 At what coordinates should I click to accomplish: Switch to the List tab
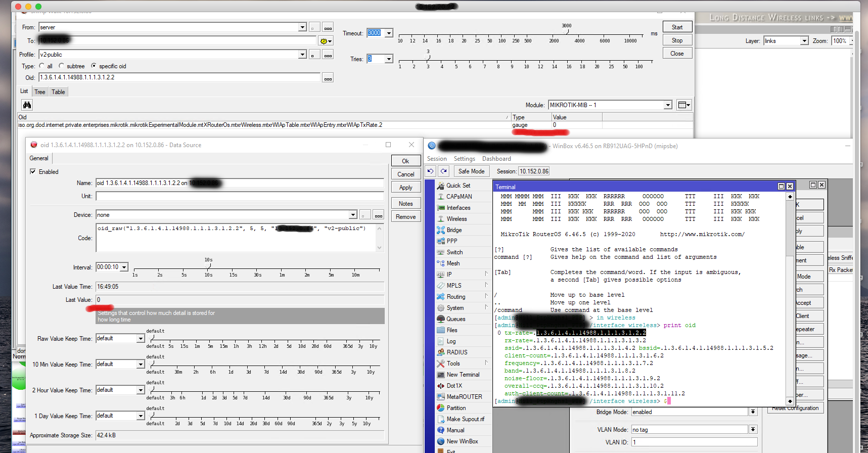pyautogui.click(x=24, y=92)
